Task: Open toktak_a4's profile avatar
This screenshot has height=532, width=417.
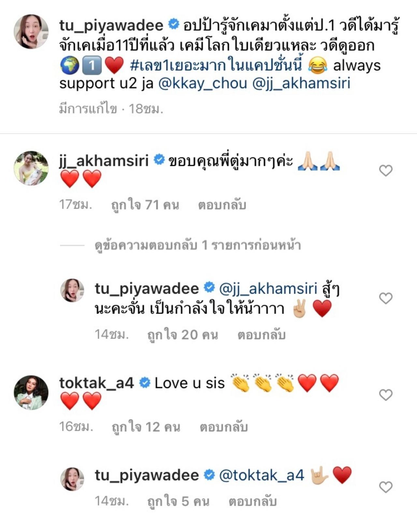Action: point(31,392)
